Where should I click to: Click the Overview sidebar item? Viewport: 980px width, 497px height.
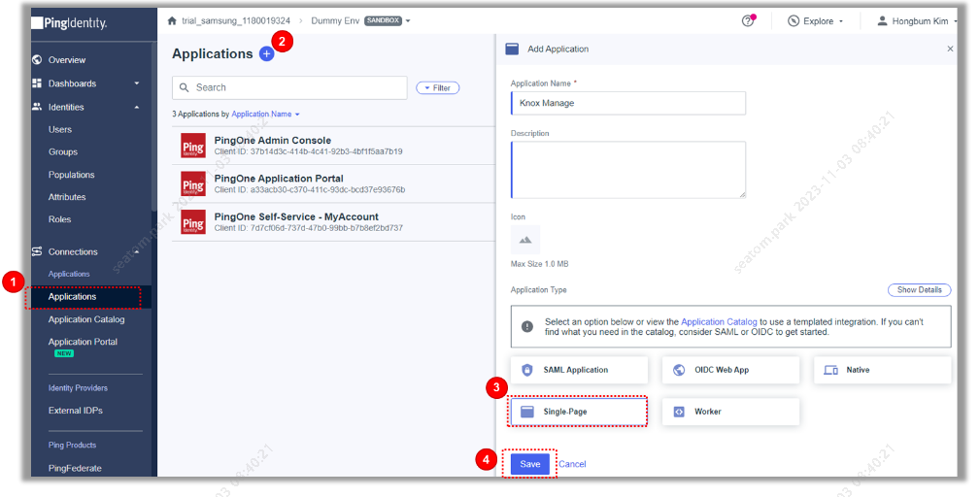coord(67,60)
